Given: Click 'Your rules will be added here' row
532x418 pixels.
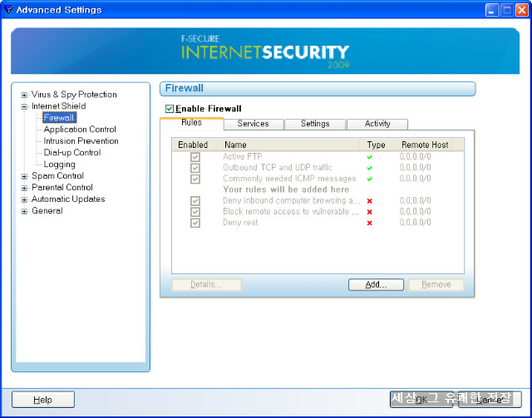Looking at the screenshot, I should click(x=286, y=189).
